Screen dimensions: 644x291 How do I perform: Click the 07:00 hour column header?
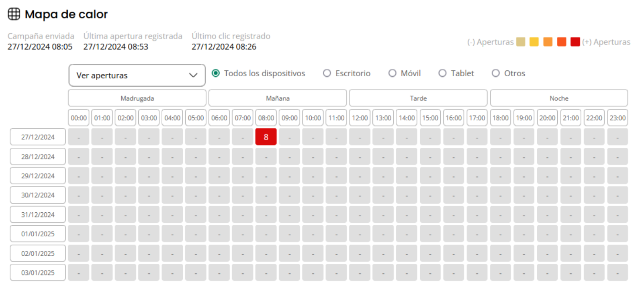(x=243, y=118)
